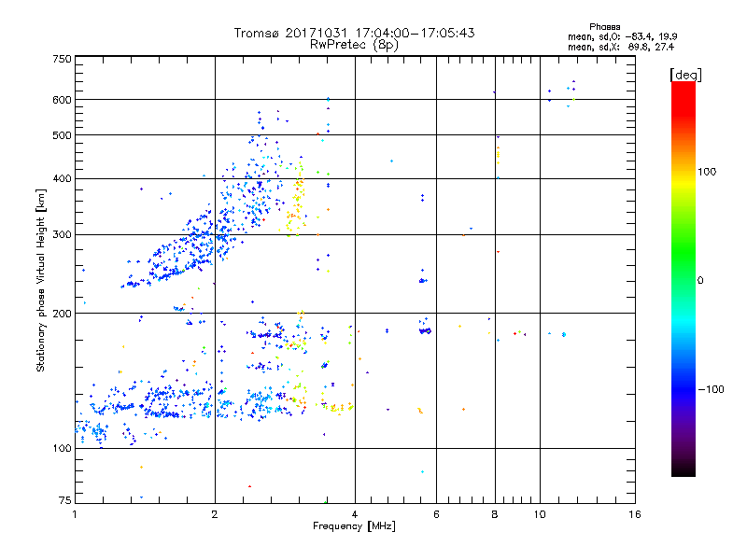Click the y-axis tick label '75'
The image size is (747, 560).
[65, 500]
